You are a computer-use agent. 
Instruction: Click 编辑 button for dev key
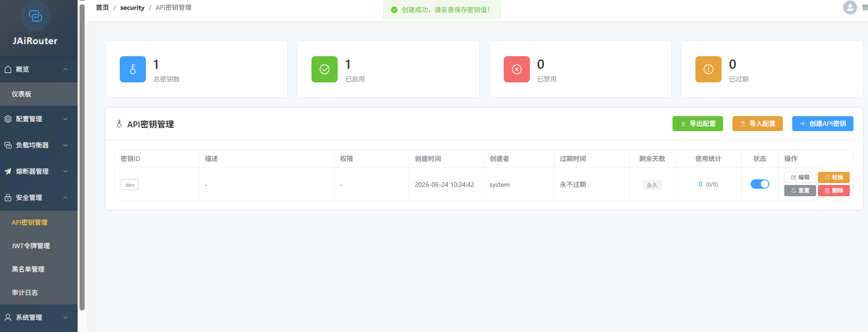pos(800,177)
